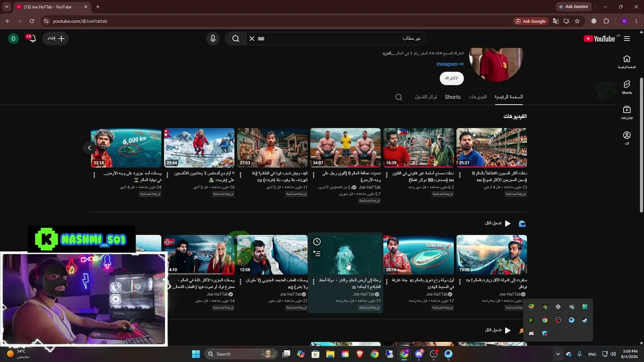
Task: Open options menu for the 25:44 video
Action: coord(167,175)
